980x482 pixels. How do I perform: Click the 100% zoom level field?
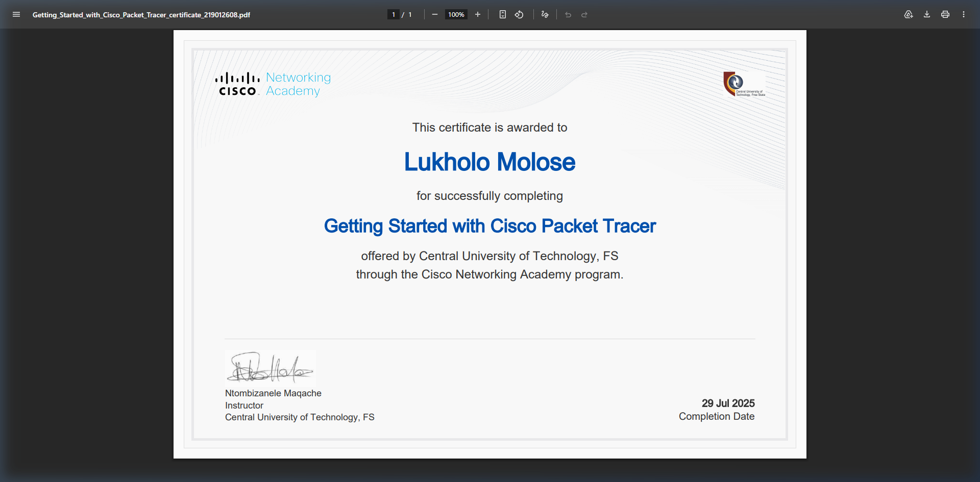(456, 14)
